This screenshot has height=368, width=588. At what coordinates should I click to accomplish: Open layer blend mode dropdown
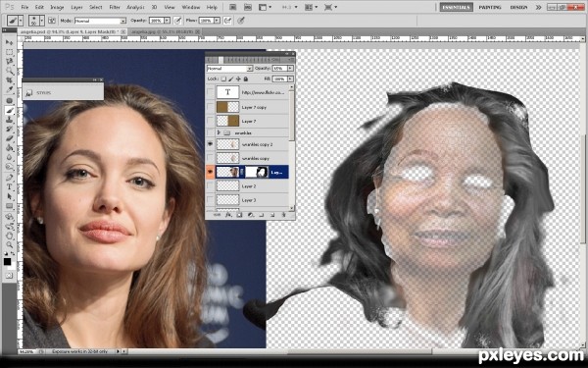coord(229,69)
